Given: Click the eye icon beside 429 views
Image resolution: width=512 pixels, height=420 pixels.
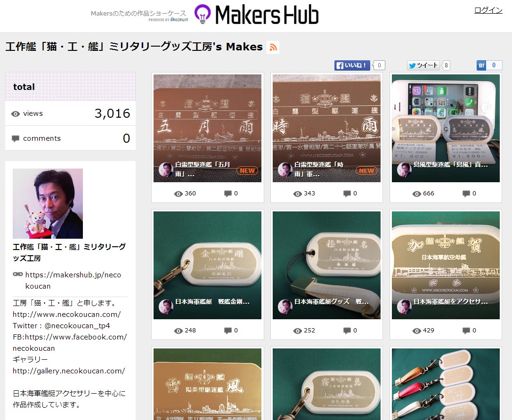Looking at the screenshot, I should point(417,331).
